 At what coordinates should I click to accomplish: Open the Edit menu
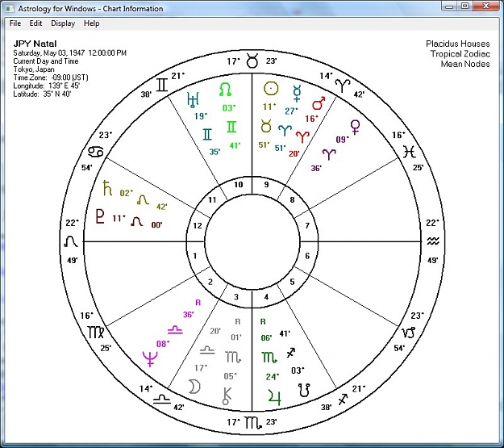pos(35,23)
